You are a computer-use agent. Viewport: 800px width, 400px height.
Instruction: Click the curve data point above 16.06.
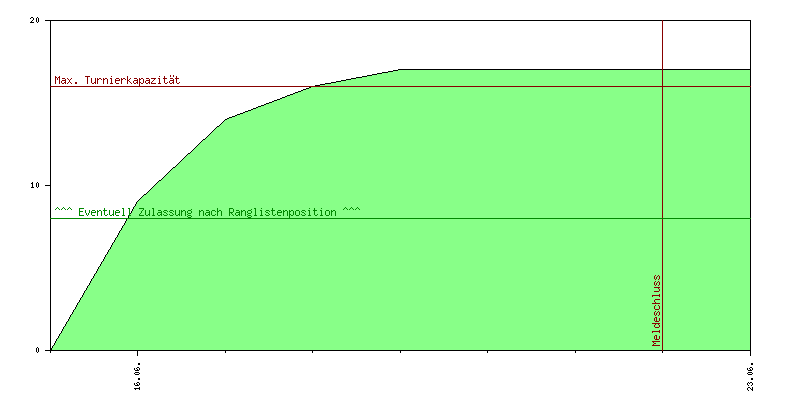point(138,201)
